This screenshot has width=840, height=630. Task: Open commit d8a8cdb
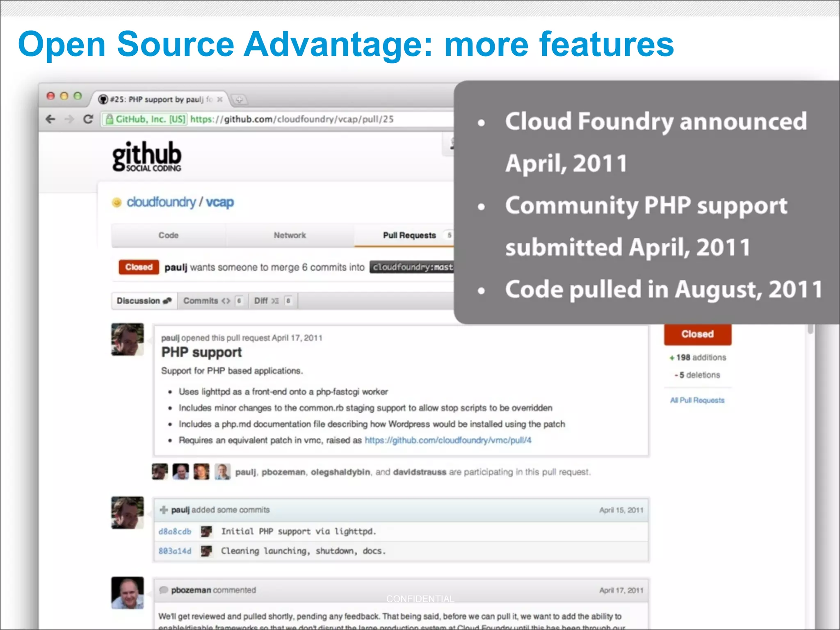click(175, 532)
